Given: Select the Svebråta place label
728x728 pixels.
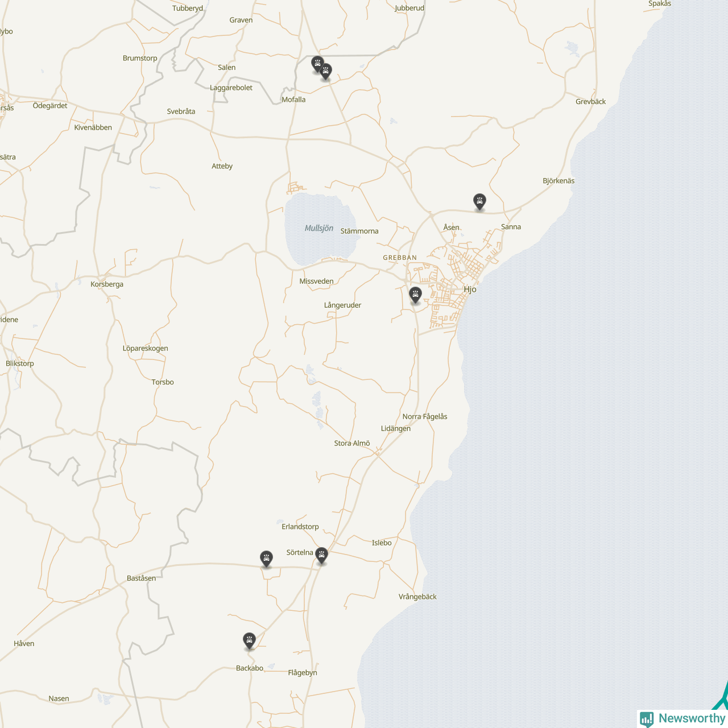Looking at the screenshot, I should pos(181,111).
